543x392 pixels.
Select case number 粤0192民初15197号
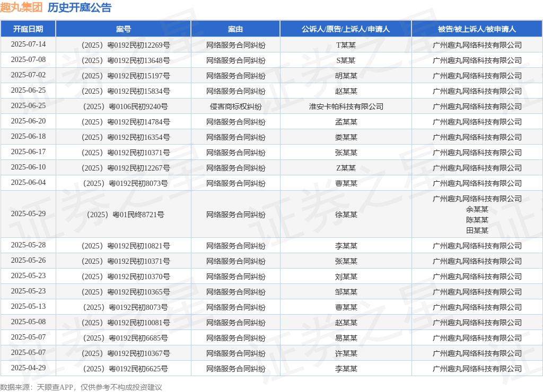click(x=126, y=76)
